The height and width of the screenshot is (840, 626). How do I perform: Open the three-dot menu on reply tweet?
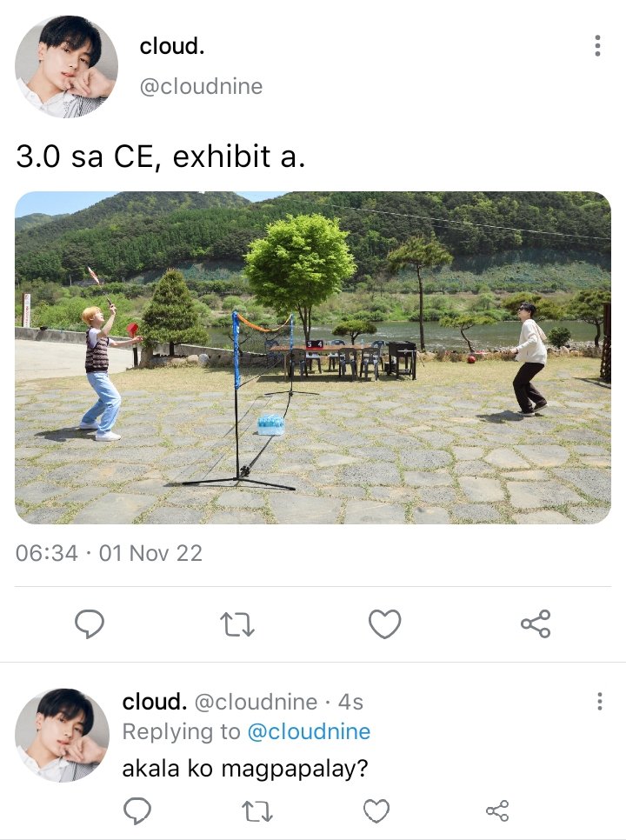pos(600,701)
